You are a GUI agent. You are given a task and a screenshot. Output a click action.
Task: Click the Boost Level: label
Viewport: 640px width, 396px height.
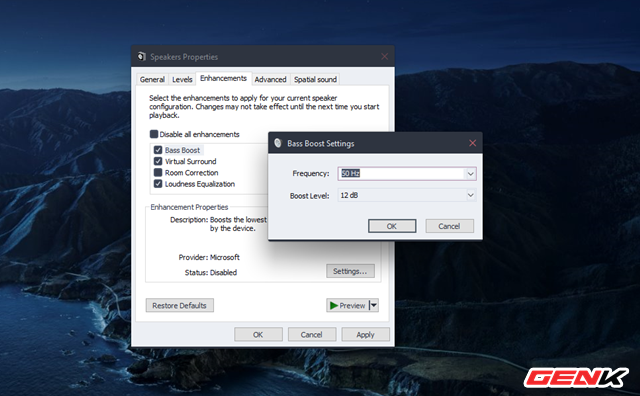[309, 196]
